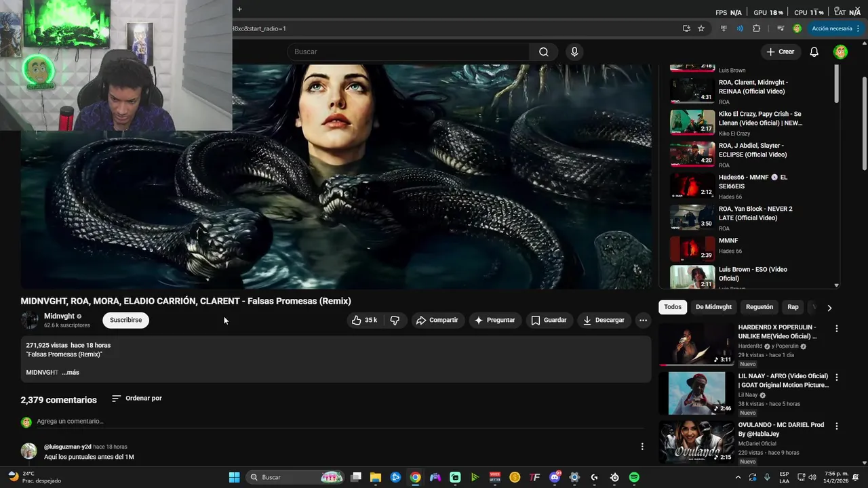
Task: Open the browser extensions puzzle icon
Action: click(756, 28)
